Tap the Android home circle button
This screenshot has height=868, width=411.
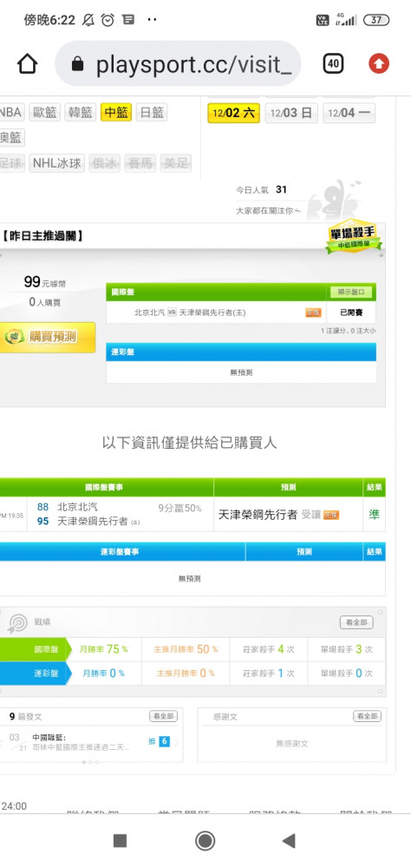(205, 841)
